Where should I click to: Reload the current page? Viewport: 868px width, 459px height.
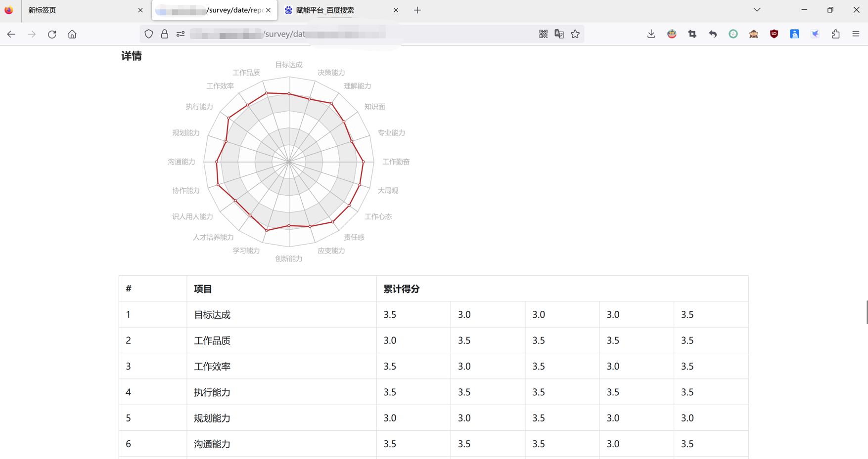[52, 34]
